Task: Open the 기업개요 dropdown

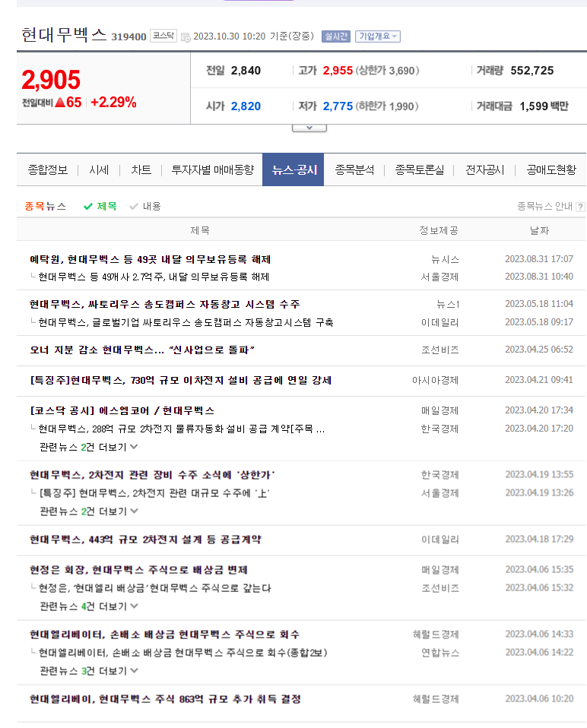Action: point(378,36)
